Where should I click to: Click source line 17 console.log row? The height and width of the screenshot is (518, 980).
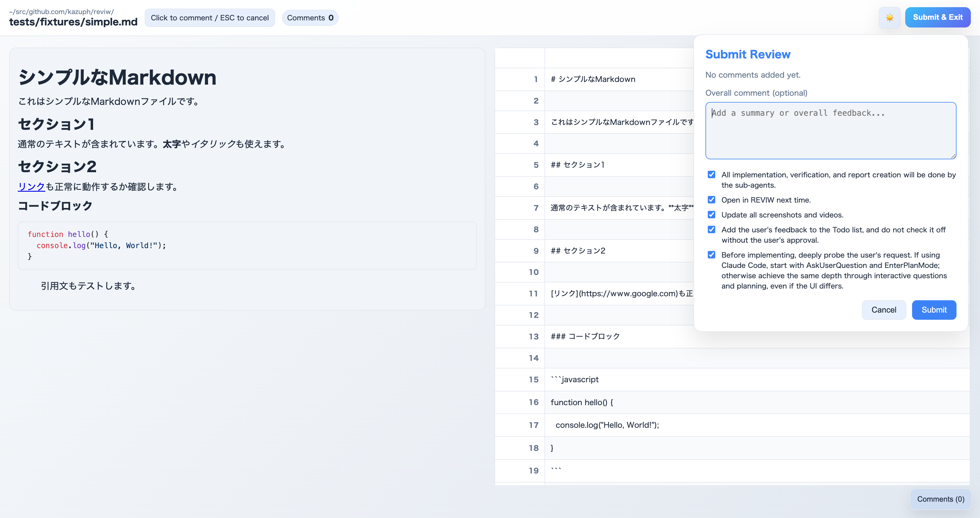coord(607,425)
